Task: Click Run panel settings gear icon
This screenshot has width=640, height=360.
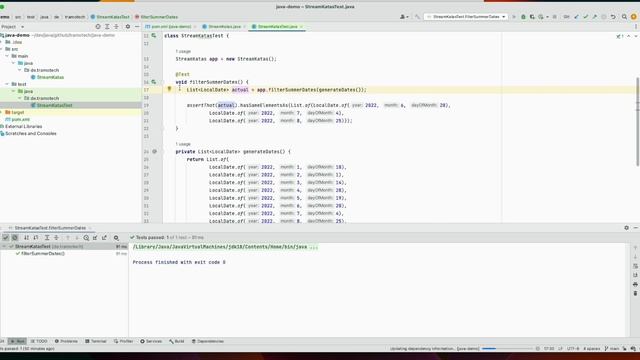Action: (627, 228)
